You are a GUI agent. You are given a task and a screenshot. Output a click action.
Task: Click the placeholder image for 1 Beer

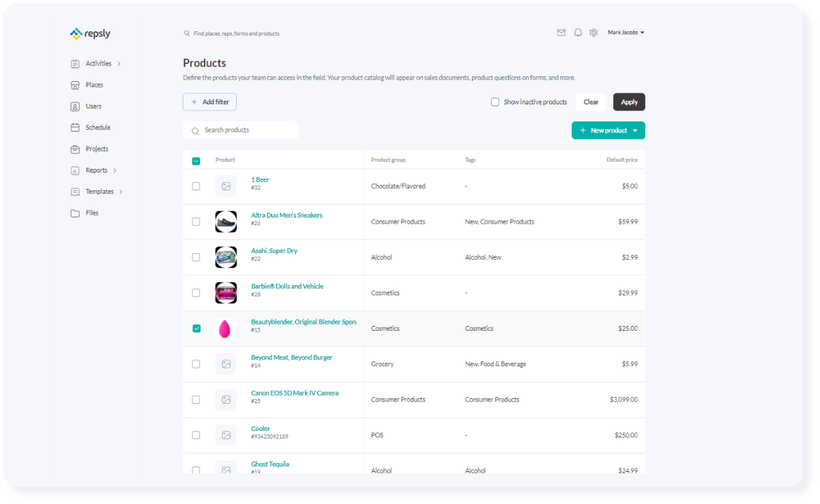click(226, 186)
